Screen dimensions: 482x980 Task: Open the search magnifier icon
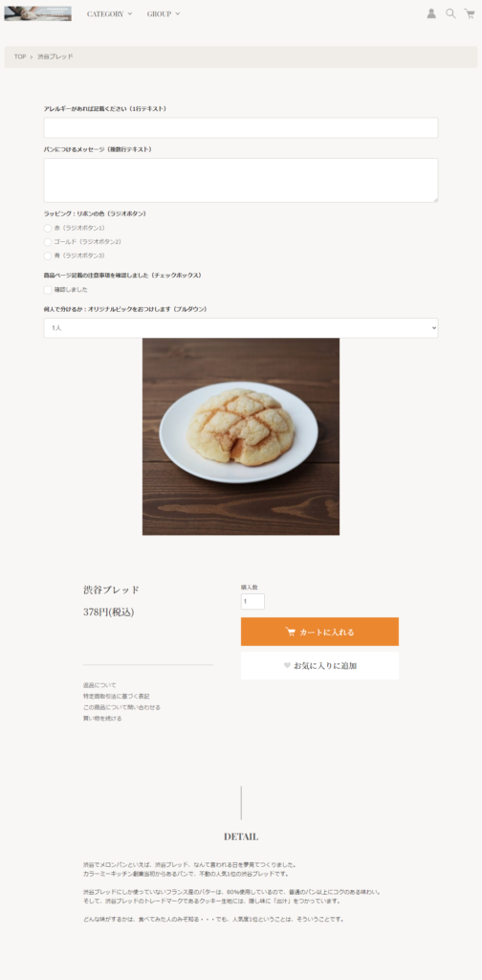tap(450, 13)
